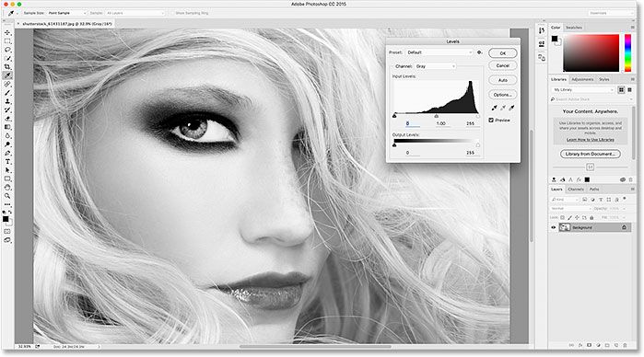Screen dimensions: 644x357
Task: Open the Preset dropdown in Levels
Action: 439,52
